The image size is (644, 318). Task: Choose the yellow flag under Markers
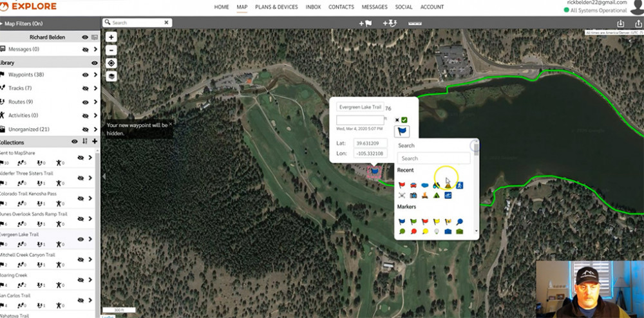coord(436,221)
